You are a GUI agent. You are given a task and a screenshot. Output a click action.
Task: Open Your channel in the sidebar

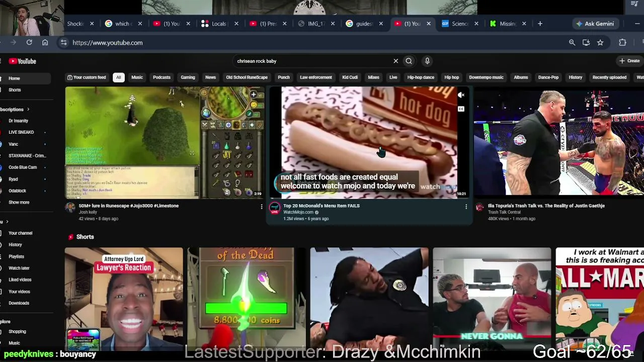point(24,233)
